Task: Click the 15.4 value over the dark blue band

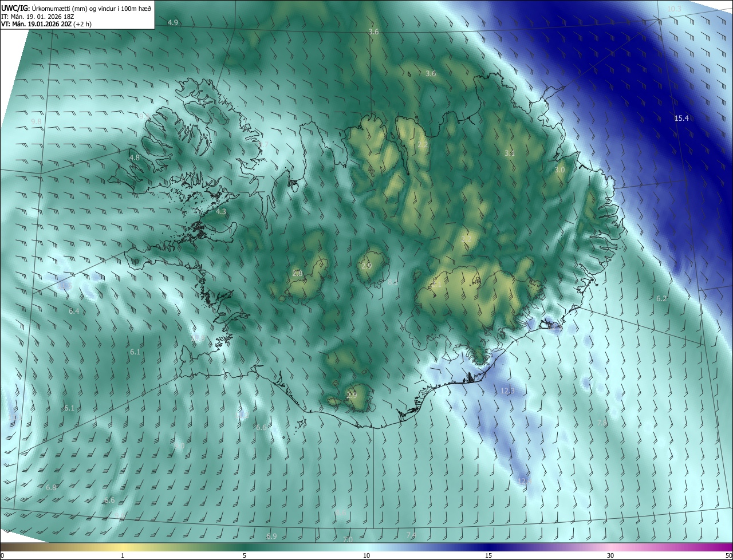Action: (681, 118)
